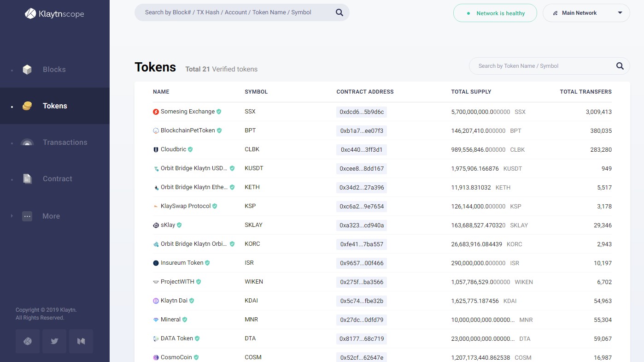The width and height of the screenshot is (644, 362).
Task: Click the ProjectWITH logo icon
Action: 156,282
